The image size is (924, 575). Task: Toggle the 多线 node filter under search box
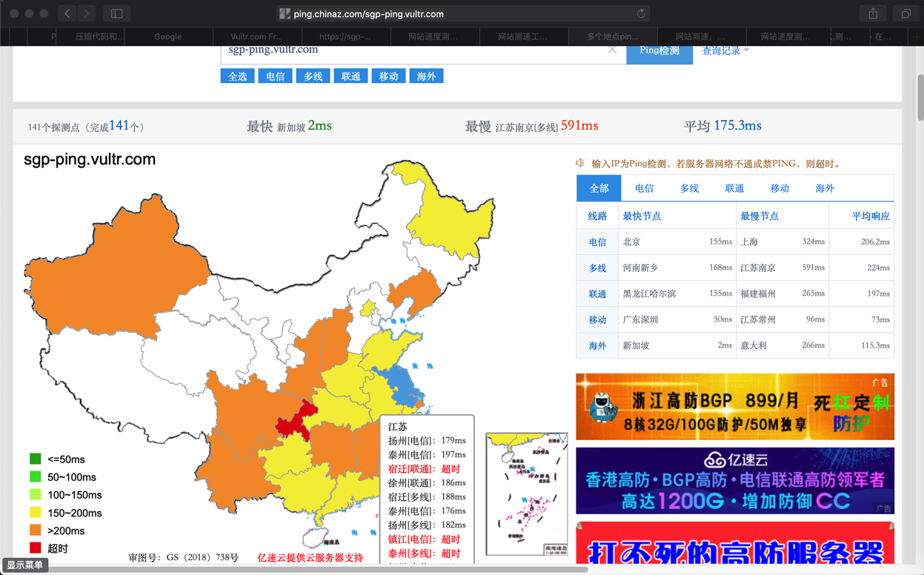pyautogui.click(x=313, y=76)
